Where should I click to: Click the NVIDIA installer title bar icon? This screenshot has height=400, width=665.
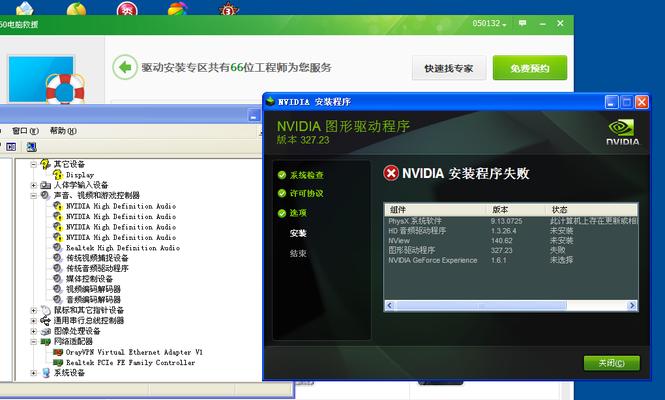pyautogui.click(x=270, y=101)
